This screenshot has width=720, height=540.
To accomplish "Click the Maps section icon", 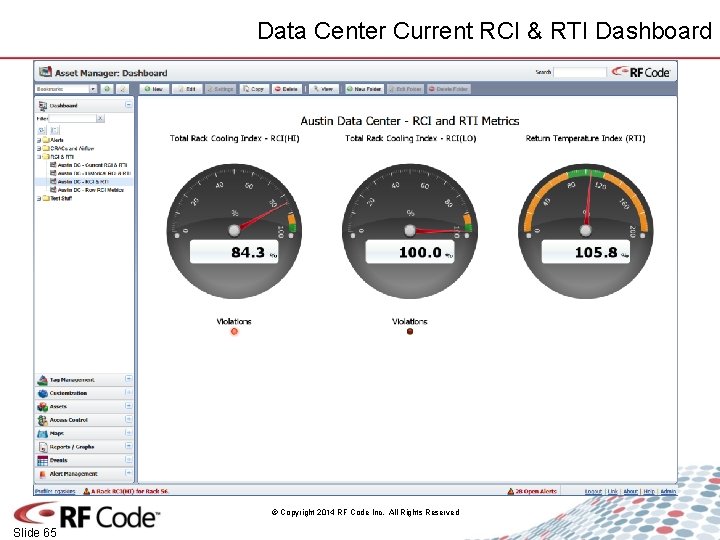I will click(43, 433).
